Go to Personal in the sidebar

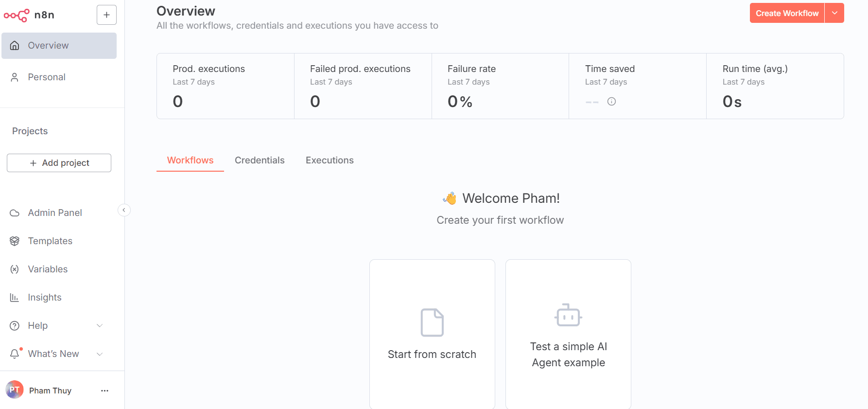pyautogui.click(x=47, y=77)
